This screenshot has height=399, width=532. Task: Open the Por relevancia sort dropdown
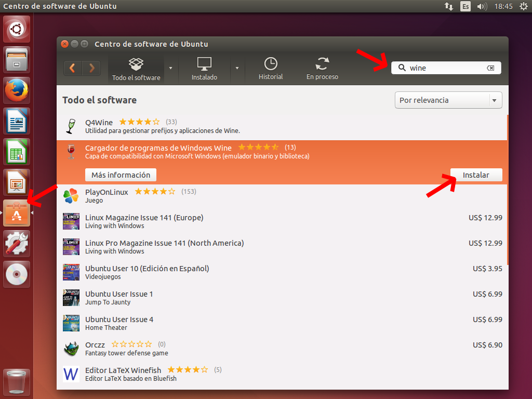tap(448, 100)
